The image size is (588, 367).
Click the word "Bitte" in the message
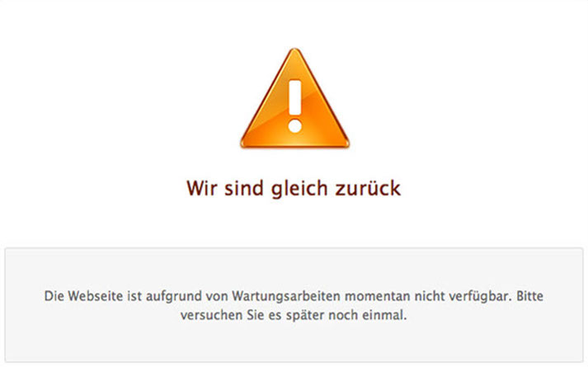(530, 296)
